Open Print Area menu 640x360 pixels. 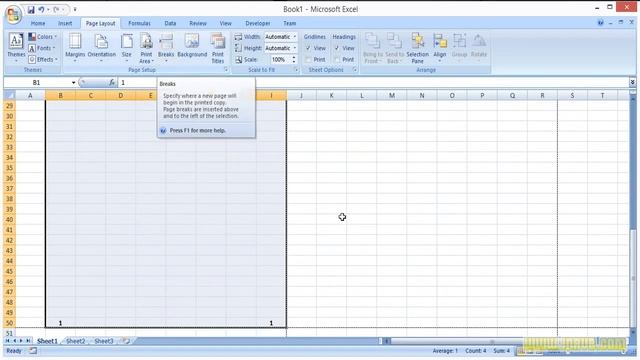click(146, 48)
